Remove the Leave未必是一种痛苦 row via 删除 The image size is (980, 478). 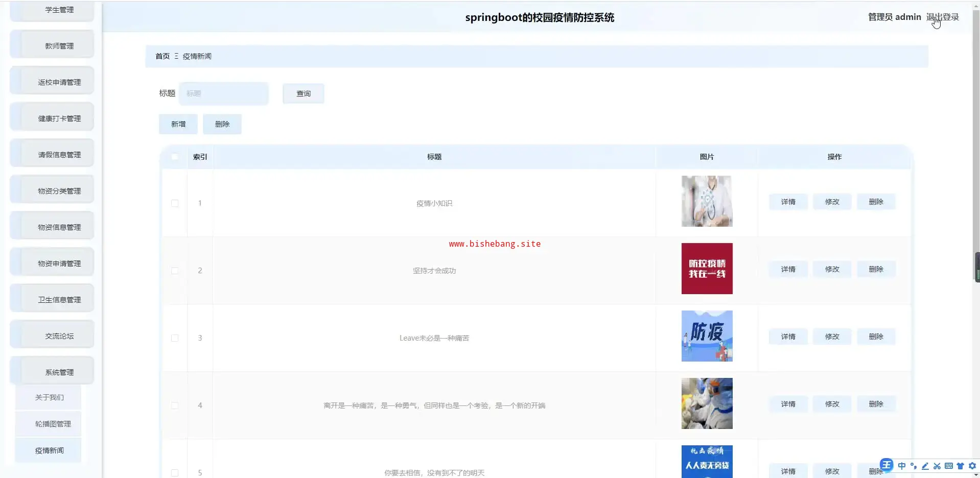[x=876, y=337]
